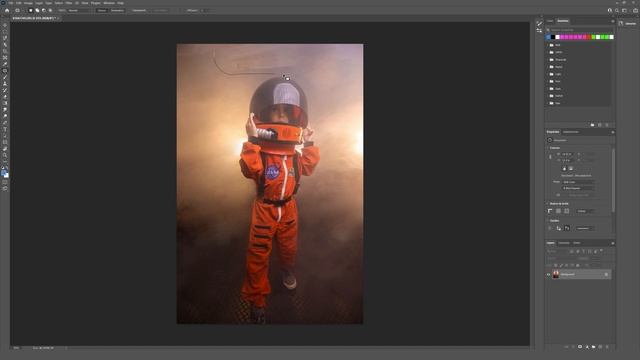640x360 pixels.
Task: Select the Gradient tool
Action: coord(5,103)
